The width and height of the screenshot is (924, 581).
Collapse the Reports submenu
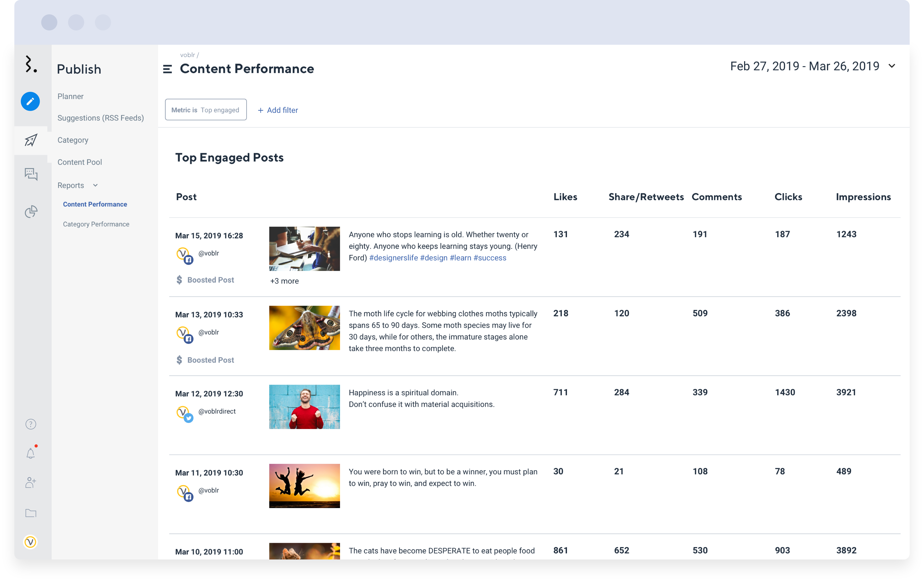pyautogui.click(x=95, y=185)
